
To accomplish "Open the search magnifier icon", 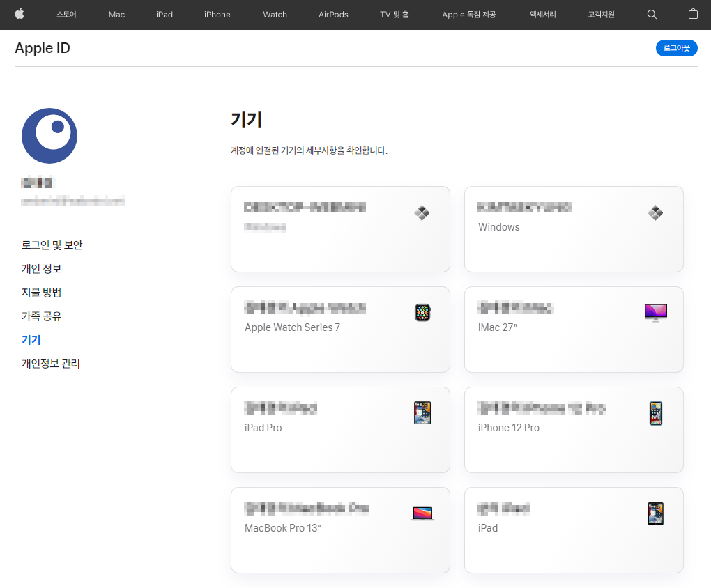I will (x=652, y=15).
